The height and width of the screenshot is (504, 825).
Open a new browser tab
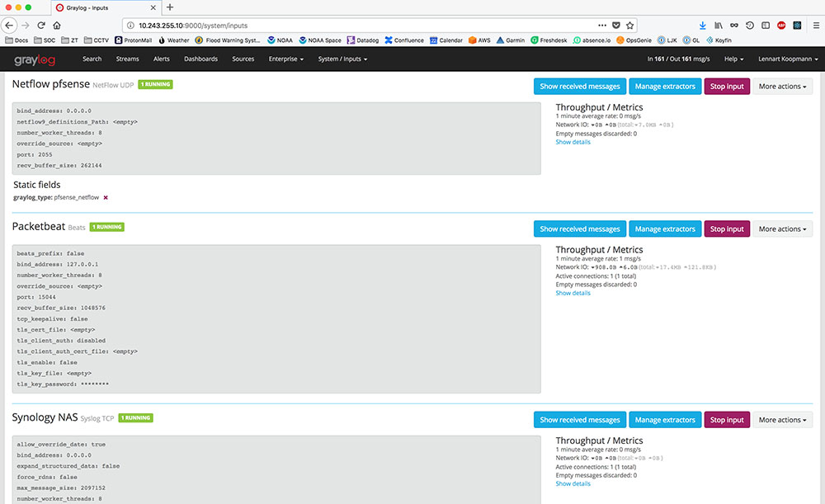point(170,7)
